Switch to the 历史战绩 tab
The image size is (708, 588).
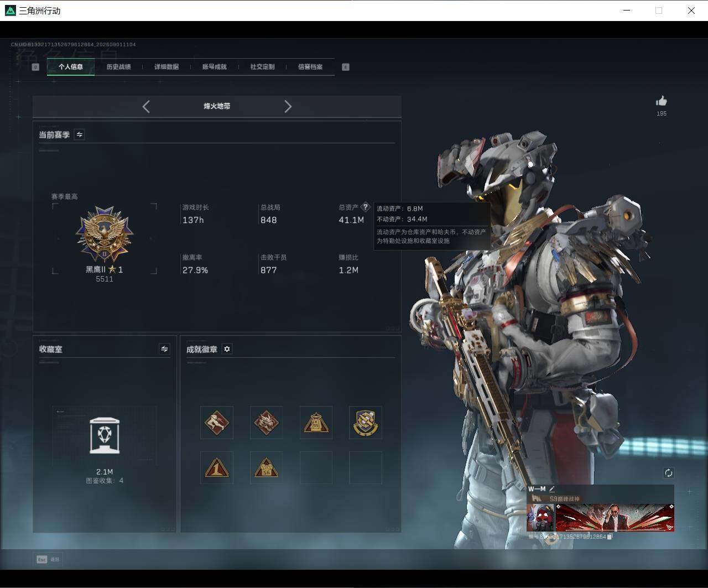pyautogui.click(x=118, y=67)
